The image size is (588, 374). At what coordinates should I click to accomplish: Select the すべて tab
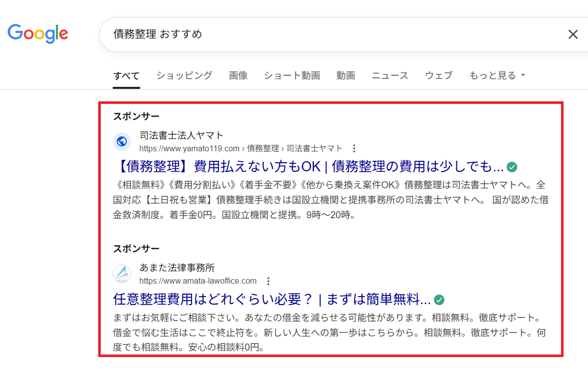pyautogui.click(x=126, y=76)
